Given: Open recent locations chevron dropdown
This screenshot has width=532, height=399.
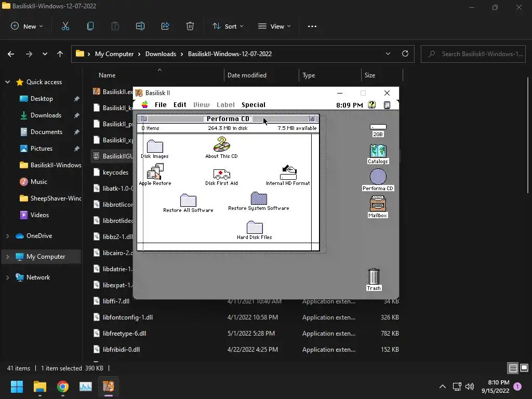Looking at the screenshot, I should pyautogui.click(x=45, y=54).
